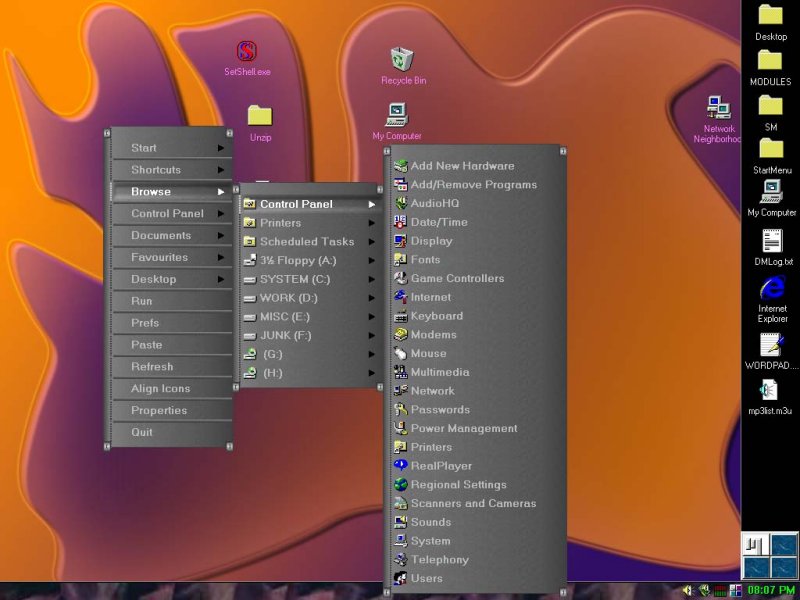The image size is (800, 600).
Task: Click the Run menu entry
Action: pyautogui.click(x=142, y=301)
